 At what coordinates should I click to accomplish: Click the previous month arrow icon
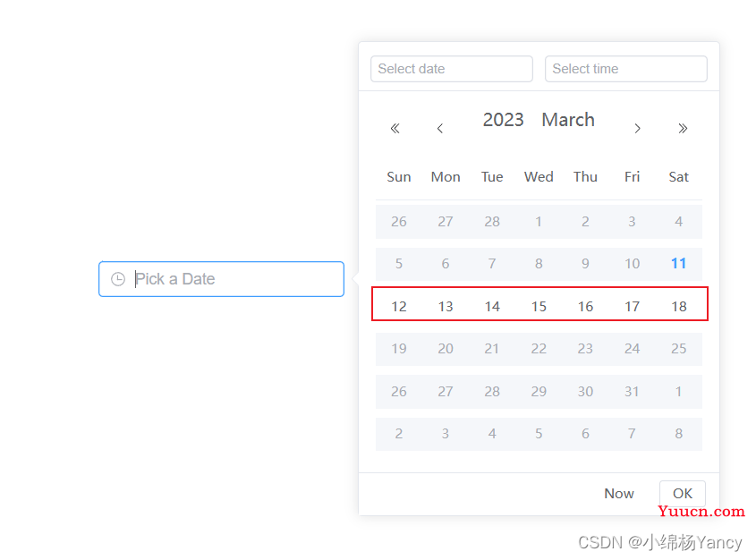pyautogui.click(x=439, y=128)
